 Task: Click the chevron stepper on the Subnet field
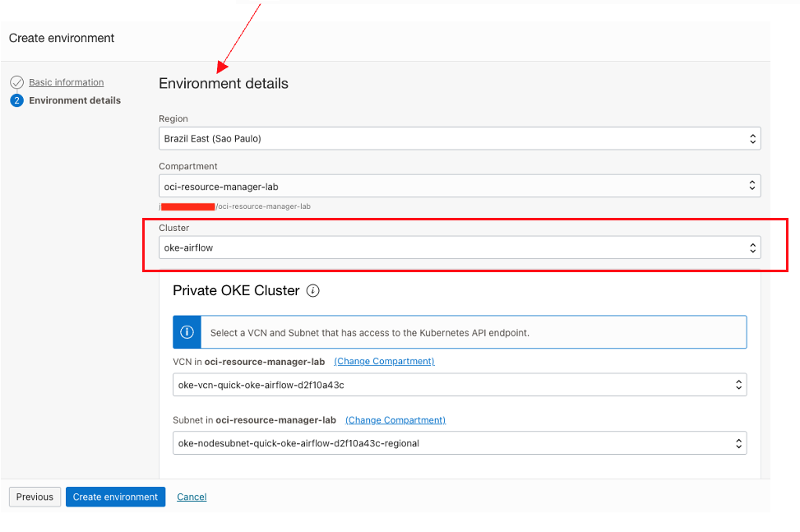click(738, 442)
